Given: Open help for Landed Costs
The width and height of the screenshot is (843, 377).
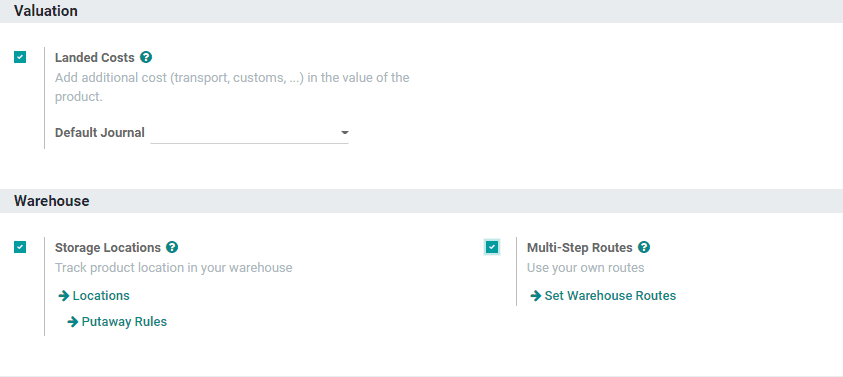Looking at the screenshot, I should (146, 57).
